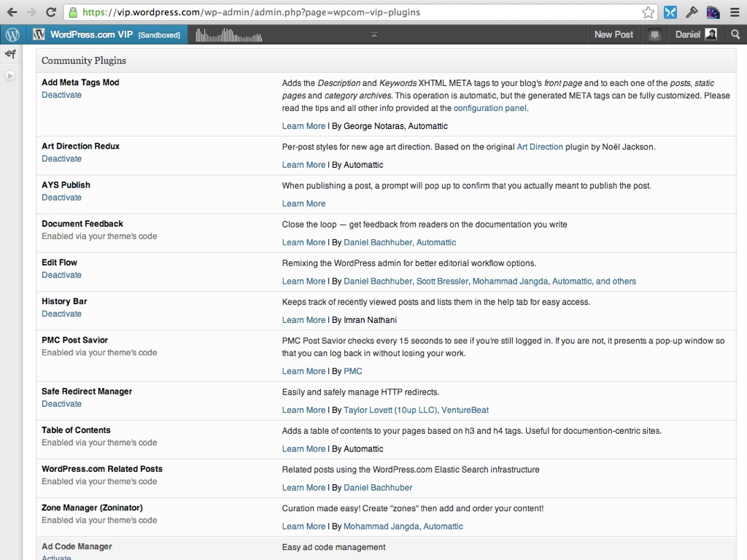
Task: Open Mohammad Jangda, Automattic author link
Action: click(403, 526)
